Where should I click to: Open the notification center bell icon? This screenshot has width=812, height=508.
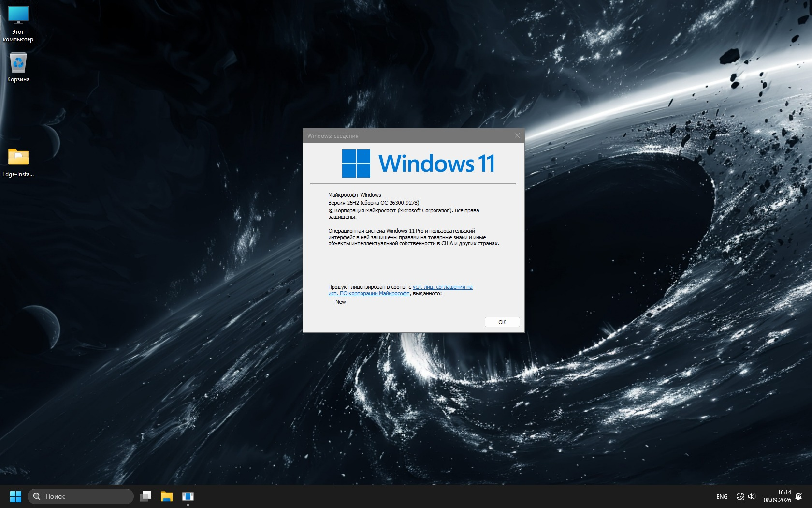(x=798, y=496)
